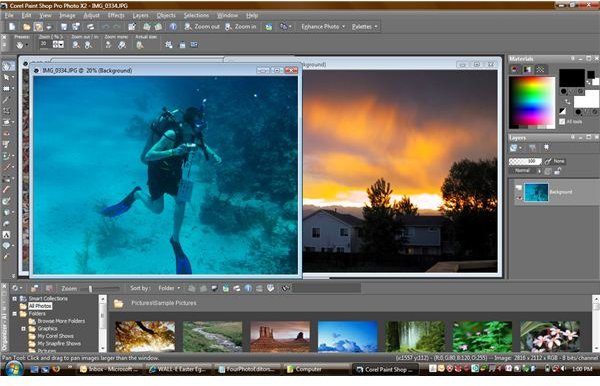Open the forest waterfall sample thumbnail

[x=415, y=336]
